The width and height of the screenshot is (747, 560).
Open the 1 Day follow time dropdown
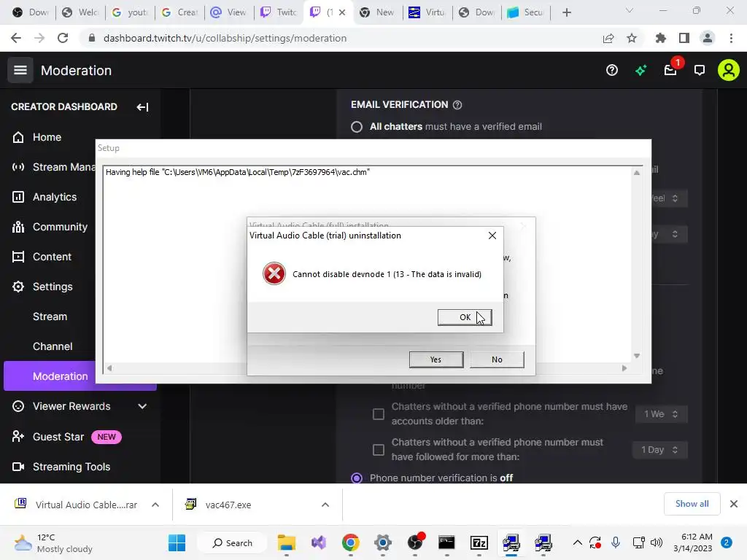659,450
